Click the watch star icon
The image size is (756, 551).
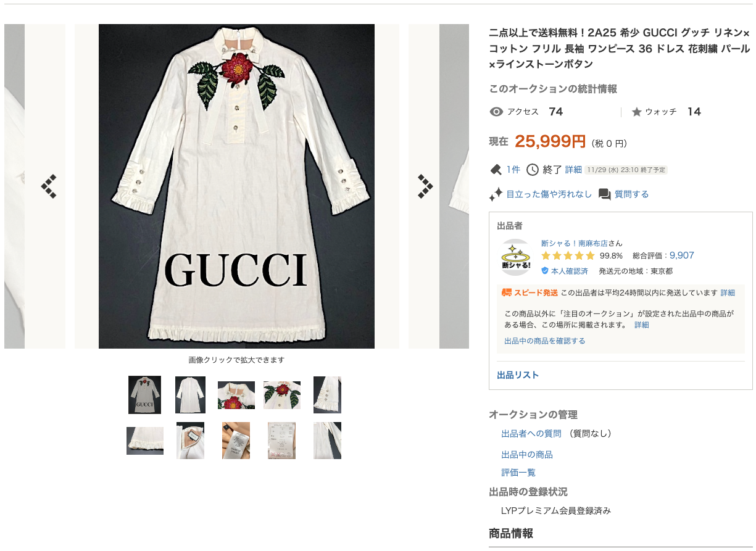637,112
